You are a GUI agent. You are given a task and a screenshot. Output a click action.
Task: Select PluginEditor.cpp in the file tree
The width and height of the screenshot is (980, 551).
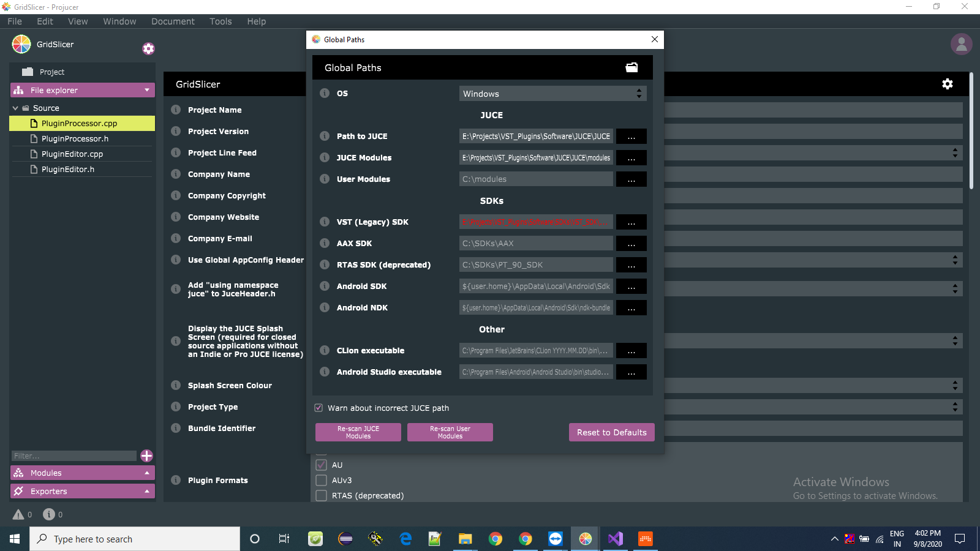pos(82,154)
